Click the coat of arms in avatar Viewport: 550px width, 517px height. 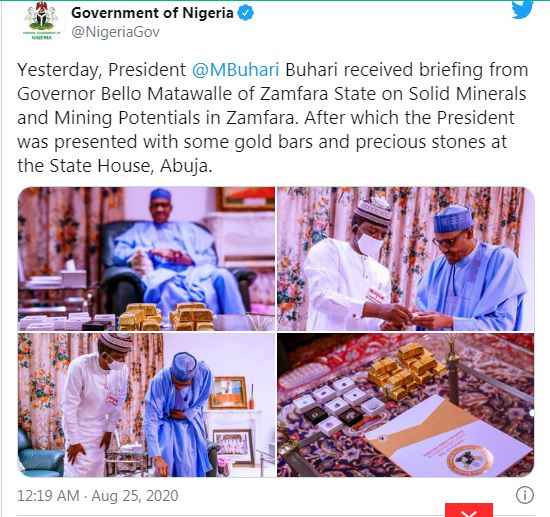41,16
